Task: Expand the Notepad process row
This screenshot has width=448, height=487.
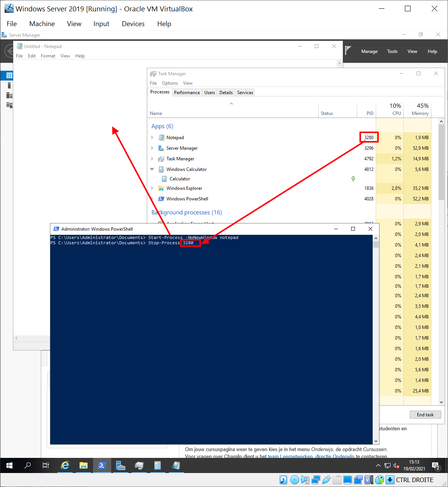Action: click(x=152, y=138)
